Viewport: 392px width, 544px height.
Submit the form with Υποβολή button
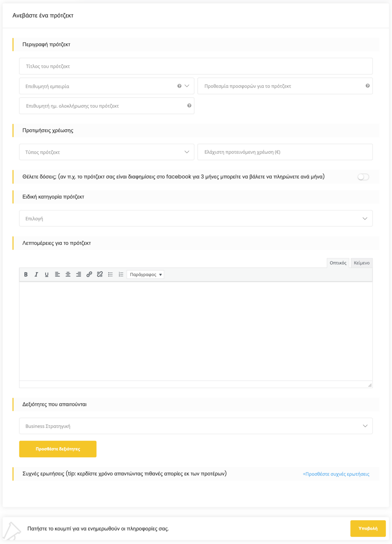pyautogui.click(x=368, y=528)
